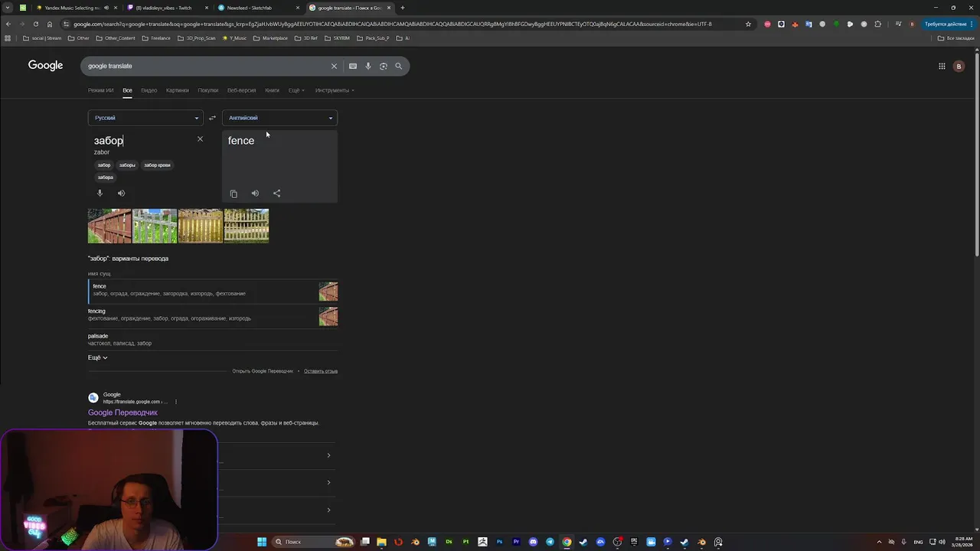
Task: Open Chrome menu next to Требуется действие
Action: [973, 24]
